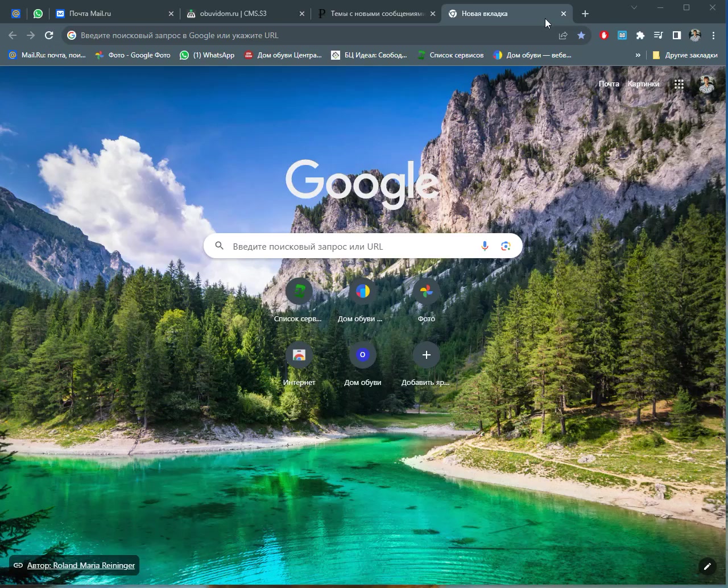Open the Chrome profile avatar in toolbar

click(695, 35)
